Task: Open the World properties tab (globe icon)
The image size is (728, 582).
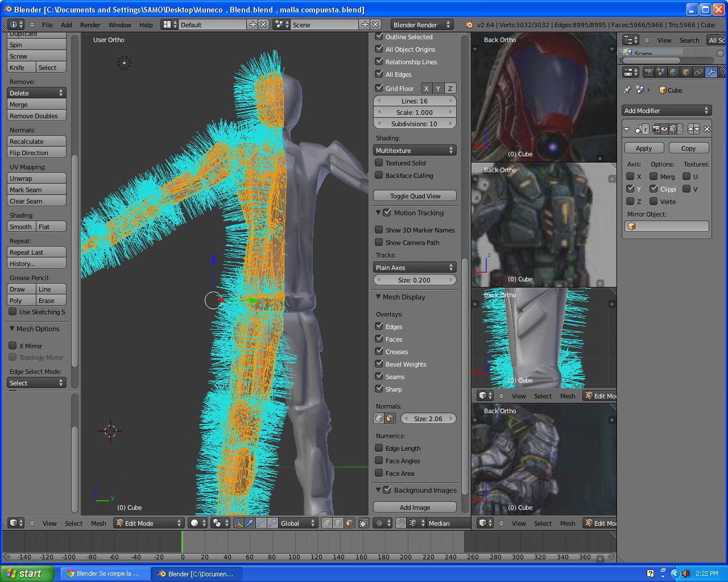Action: coord(673,72)
